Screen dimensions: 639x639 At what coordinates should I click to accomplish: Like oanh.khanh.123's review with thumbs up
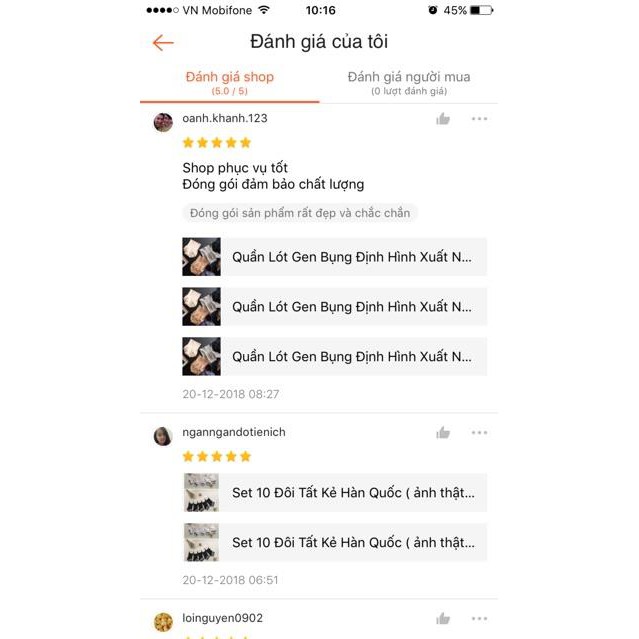(443, 119)
